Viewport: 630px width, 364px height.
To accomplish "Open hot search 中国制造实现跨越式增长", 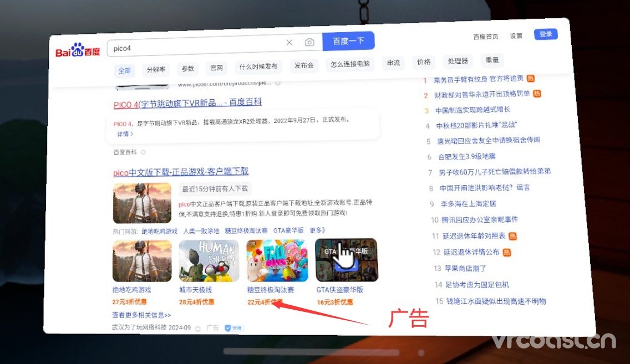I will [472, 110].
